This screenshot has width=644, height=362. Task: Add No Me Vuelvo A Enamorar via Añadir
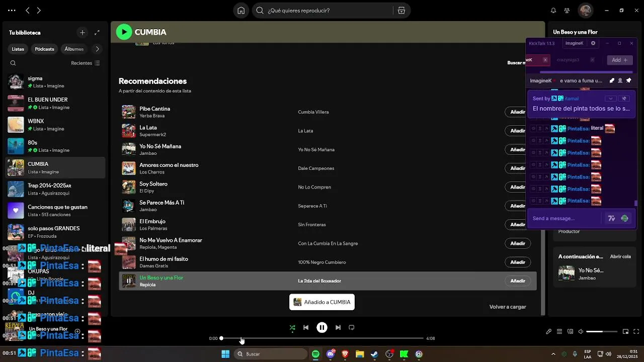click(518, 243)
